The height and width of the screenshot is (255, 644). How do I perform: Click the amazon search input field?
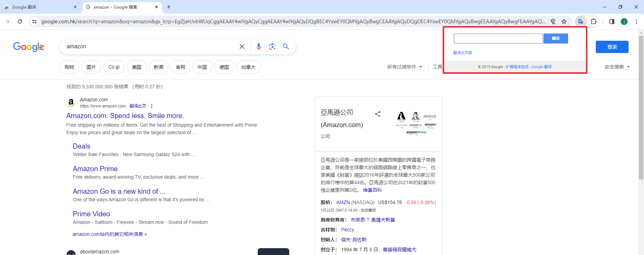coord(150,47)
